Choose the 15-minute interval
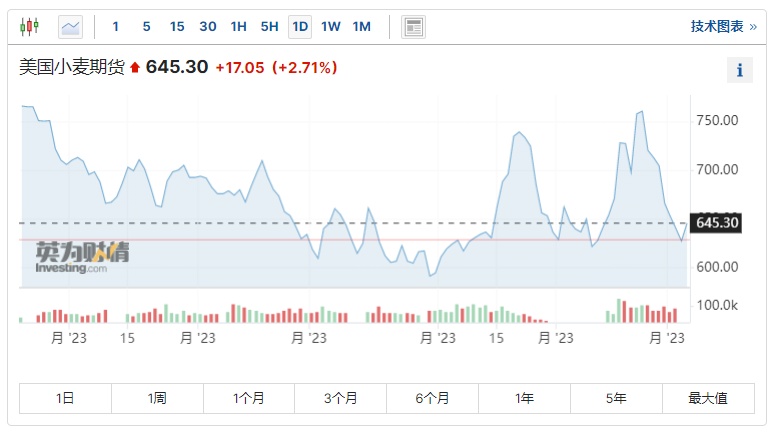This screenshot has width=775, height=433. (177, 26)
